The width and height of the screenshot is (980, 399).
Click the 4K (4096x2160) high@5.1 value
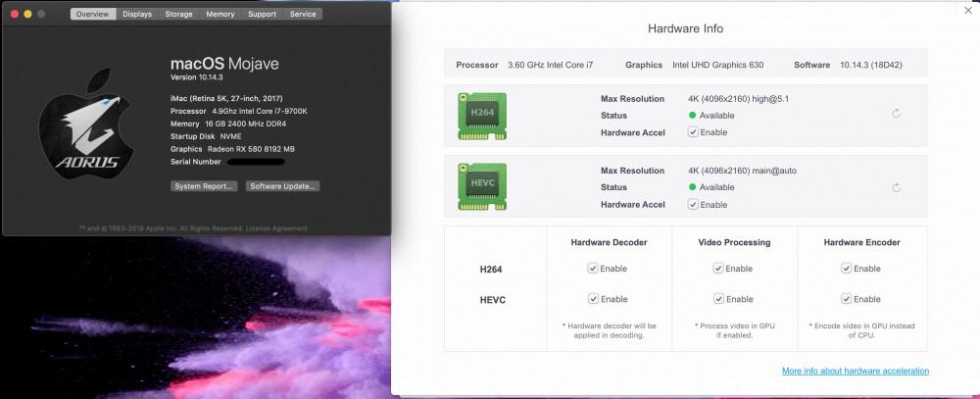[738, 99]
